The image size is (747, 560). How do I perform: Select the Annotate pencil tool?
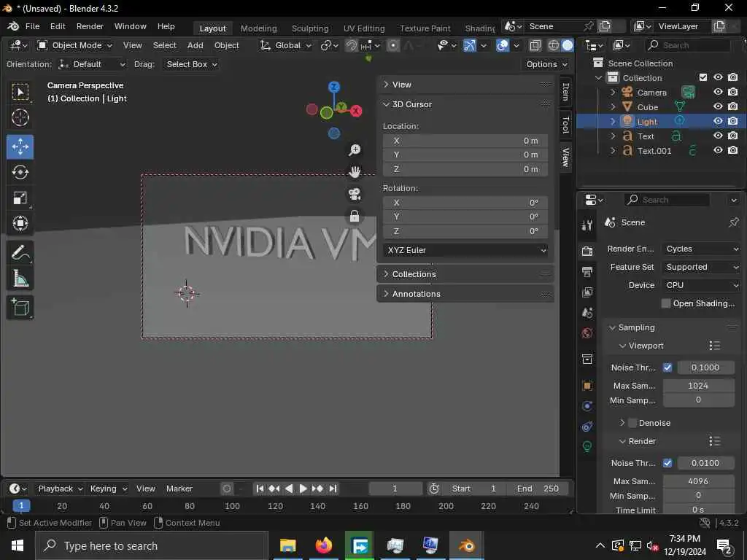pyautogui.click(x=20, y=252)
